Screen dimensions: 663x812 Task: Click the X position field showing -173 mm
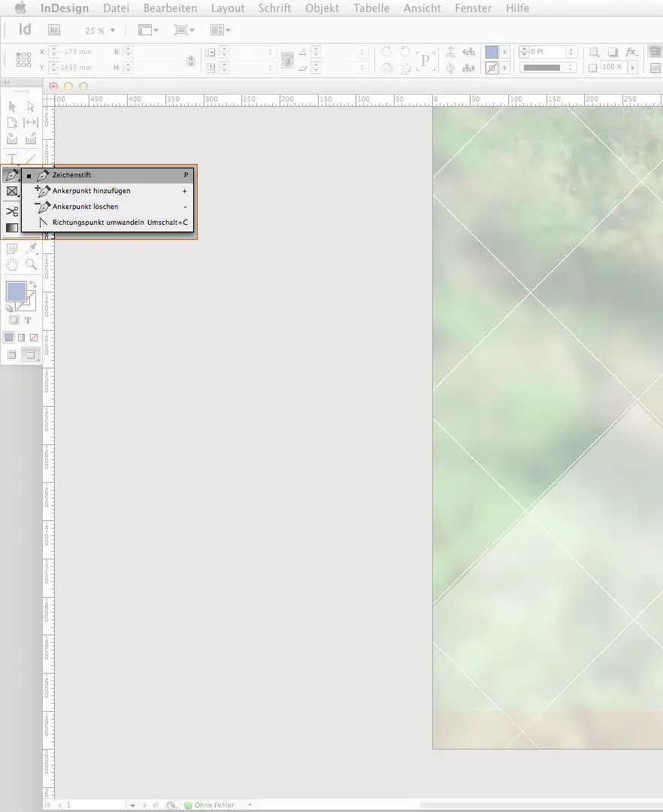[77, 52]
